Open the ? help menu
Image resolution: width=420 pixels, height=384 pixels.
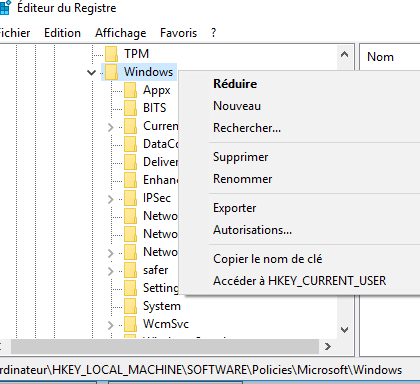tap(214, 33)
